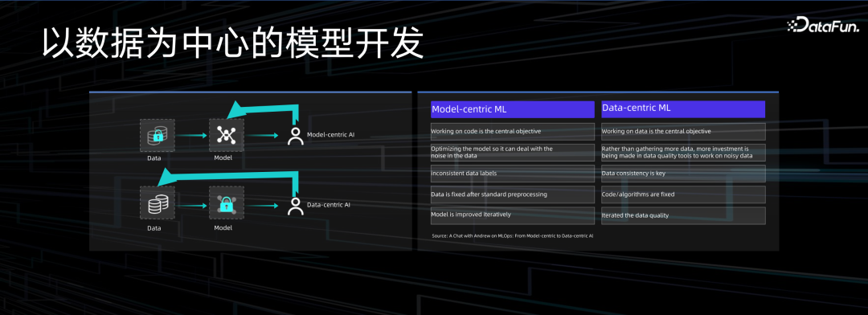Click 'Model is improved iteratively' cell
868x315 pixels.
[512, 215]
